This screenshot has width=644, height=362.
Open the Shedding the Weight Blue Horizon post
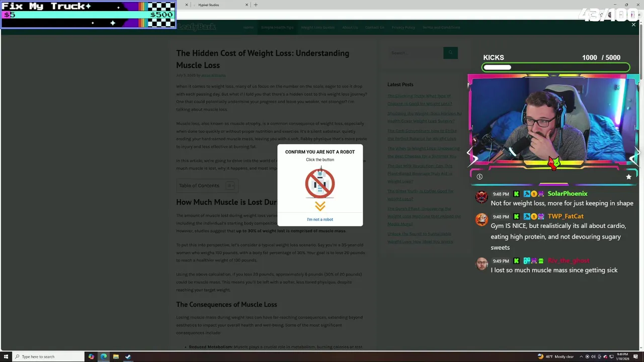424,117
